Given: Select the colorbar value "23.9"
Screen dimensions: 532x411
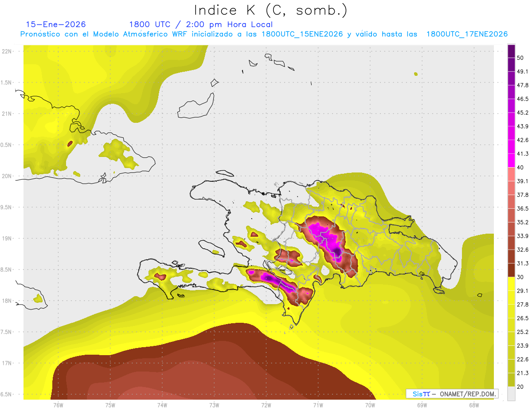Looking at the screenshot, I should pyautogui.click(x=522, y=345).
